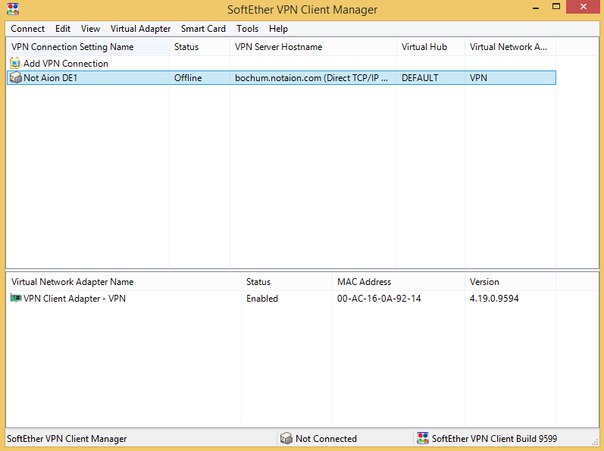The image size is (604, 451).
Task: Click the Not Connected status text
Action: (326, 439)
